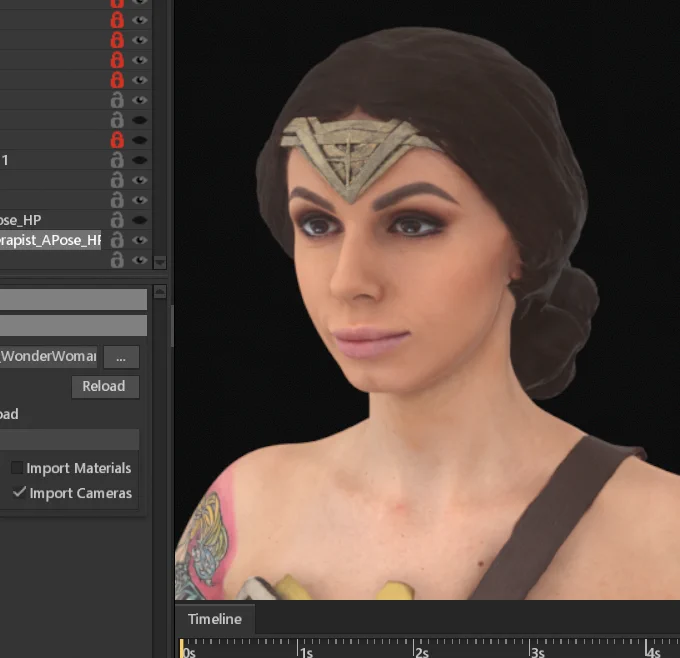This screenshot has width=680, height=658.
Task: Select the "rapist_APose_HF" list entry
Action: click(x=50, y=240)
